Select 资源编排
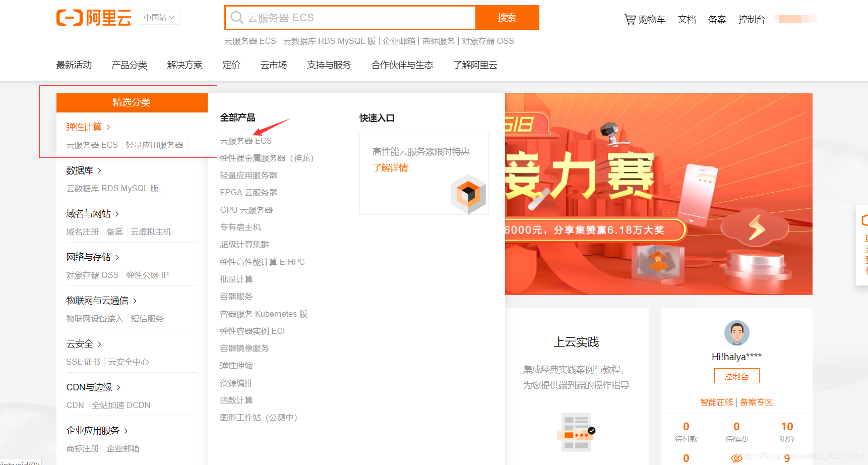This screenshot has width=868, height=465. point(236,383)
